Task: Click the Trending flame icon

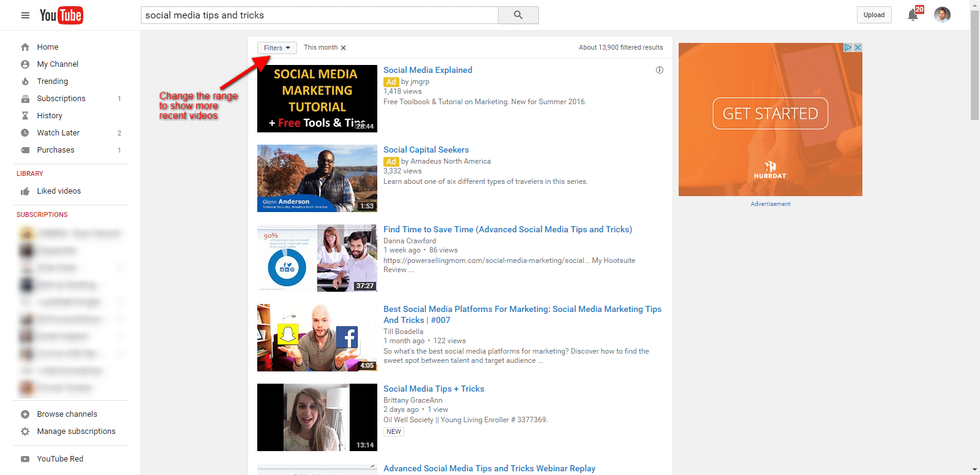Action: 25,82
